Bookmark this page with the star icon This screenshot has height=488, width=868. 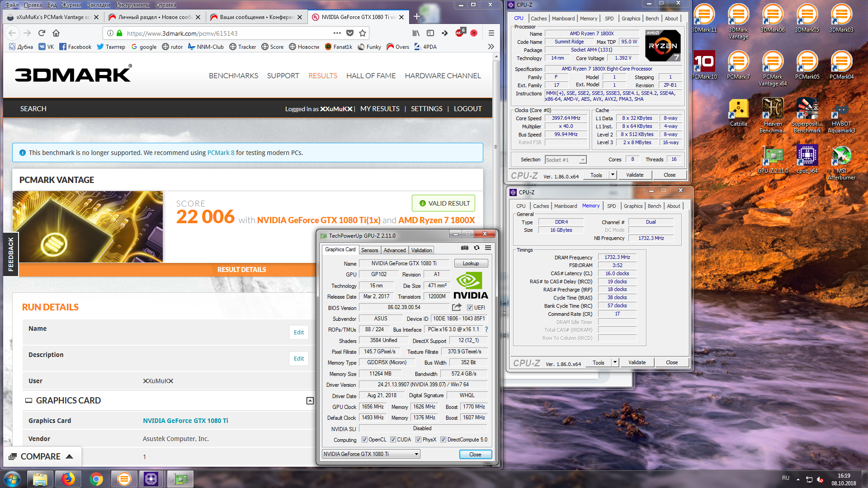pyautogui.click(x=363, y=33)
